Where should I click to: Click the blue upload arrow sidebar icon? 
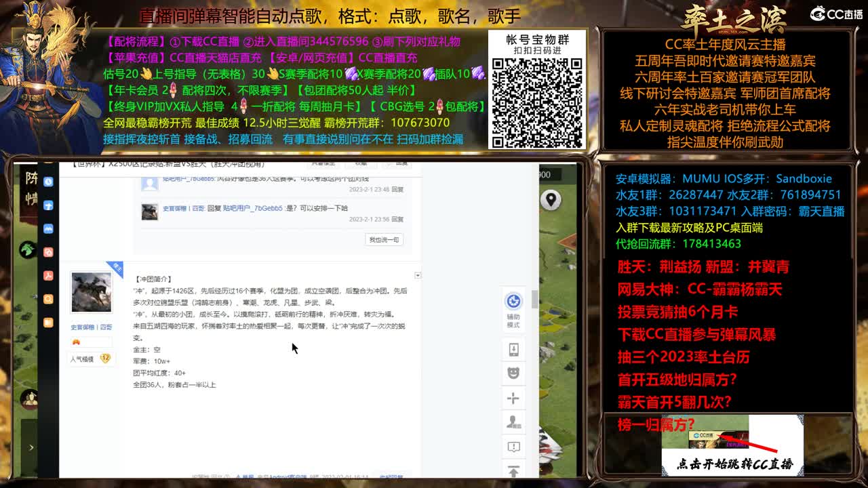click(x=48, y=205)
